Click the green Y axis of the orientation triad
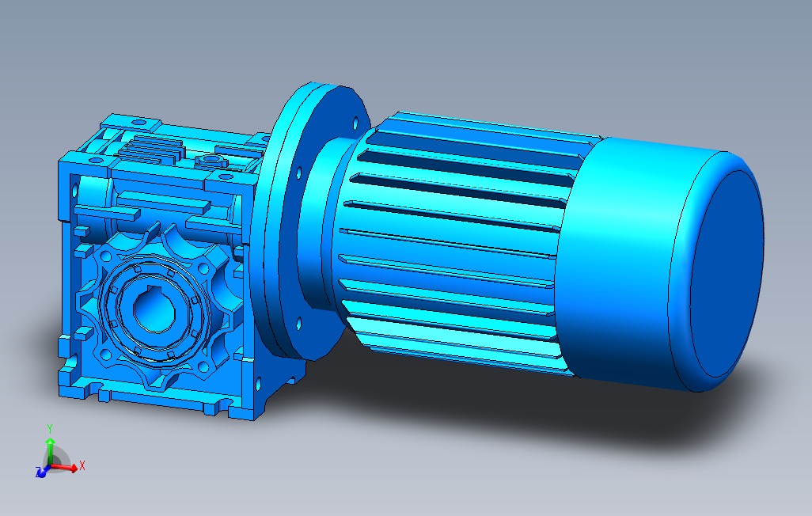The image size is (812, 516). [50, 452]
